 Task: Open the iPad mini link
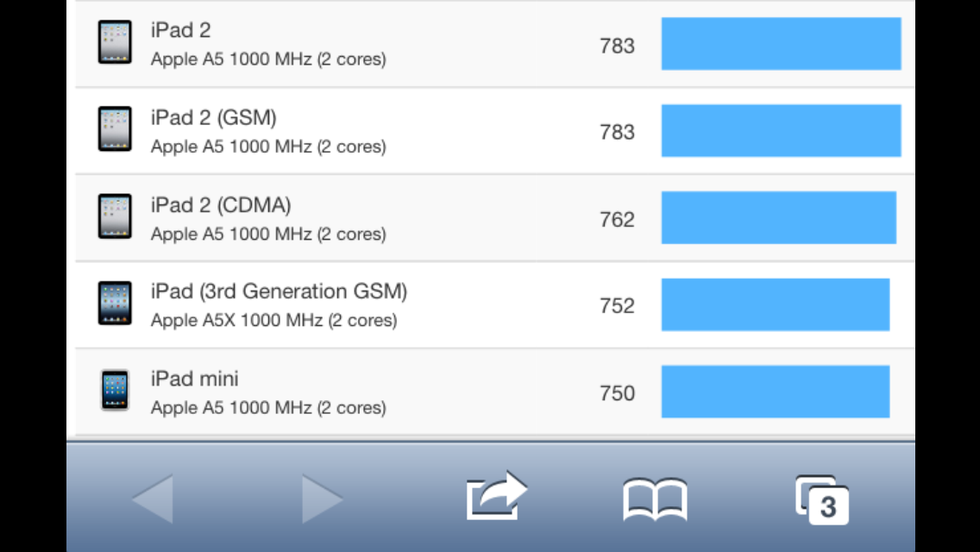[194, 379]
